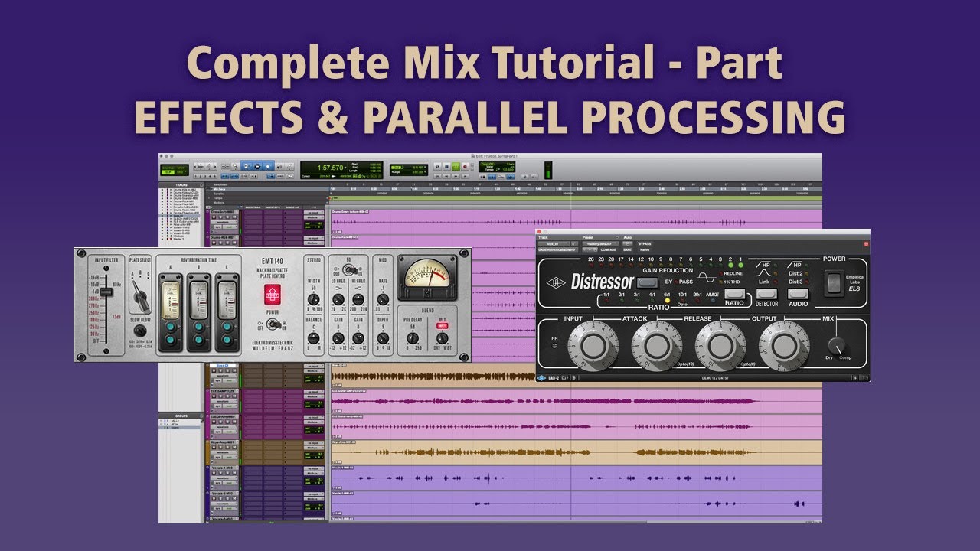Click Compare in the plugin window header
This screenshot has width=980, height=551.
pyautogui.click(x=608, y=249)
